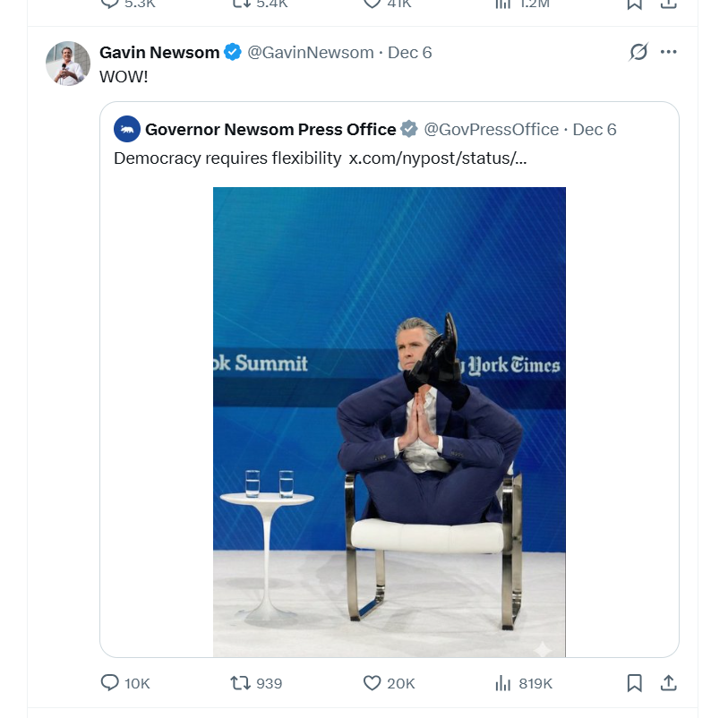The width and height of the screenshot is (728, 718).
Task: Click Gavin Newsom's blue verified badge
Action: click(x=233, y=52)
